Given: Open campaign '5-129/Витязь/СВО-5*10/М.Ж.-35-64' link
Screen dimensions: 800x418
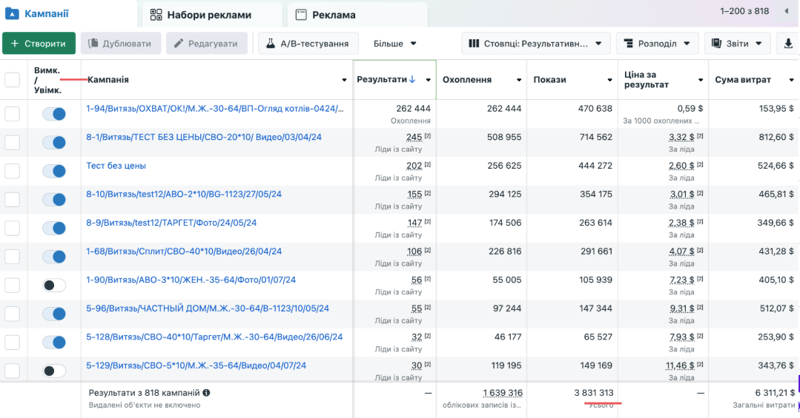Looking at the screenshot, I should 196,365.
